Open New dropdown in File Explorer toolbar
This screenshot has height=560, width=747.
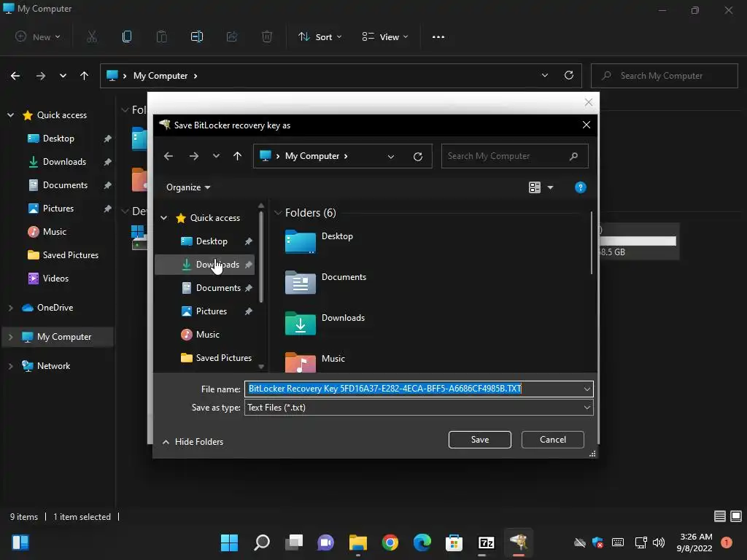tap(38, 36)
